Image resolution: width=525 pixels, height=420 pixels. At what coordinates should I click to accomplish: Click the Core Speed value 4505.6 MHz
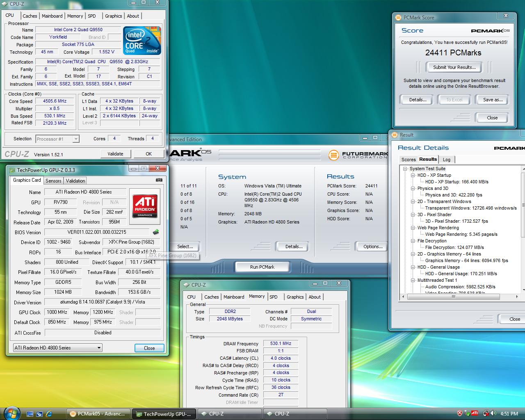(55, 101)
